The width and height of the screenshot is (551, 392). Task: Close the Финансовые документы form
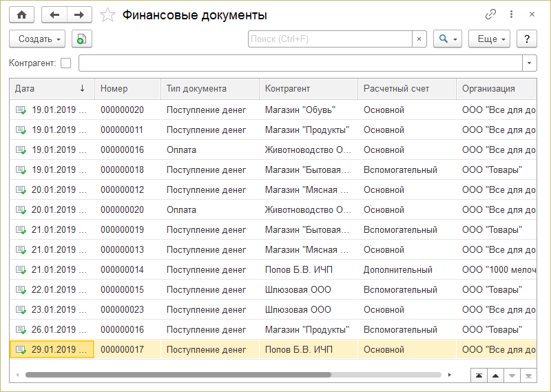click(x=532, y=14)
